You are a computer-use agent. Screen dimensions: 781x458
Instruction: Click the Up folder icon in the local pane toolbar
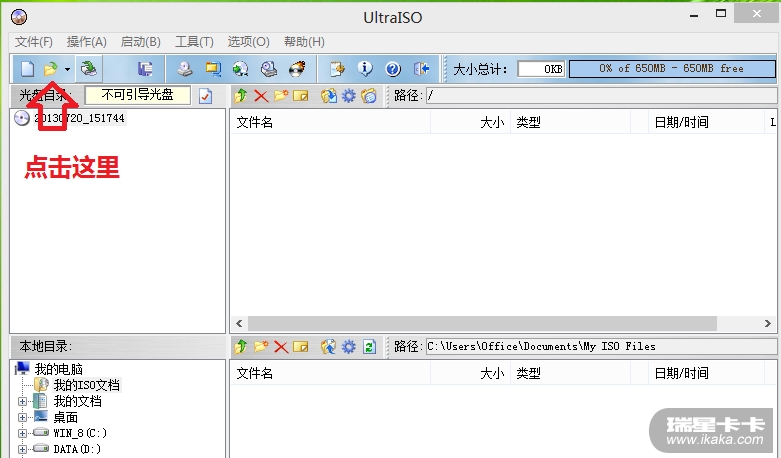point(241,346)
